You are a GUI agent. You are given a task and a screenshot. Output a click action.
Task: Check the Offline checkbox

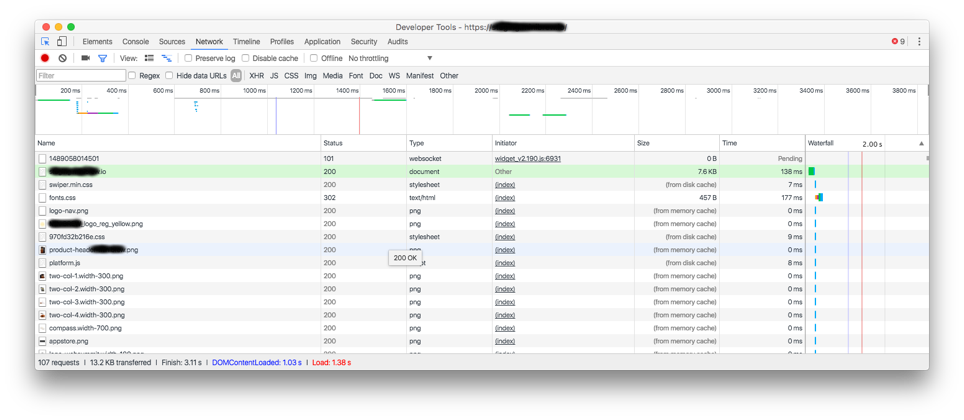314,58
